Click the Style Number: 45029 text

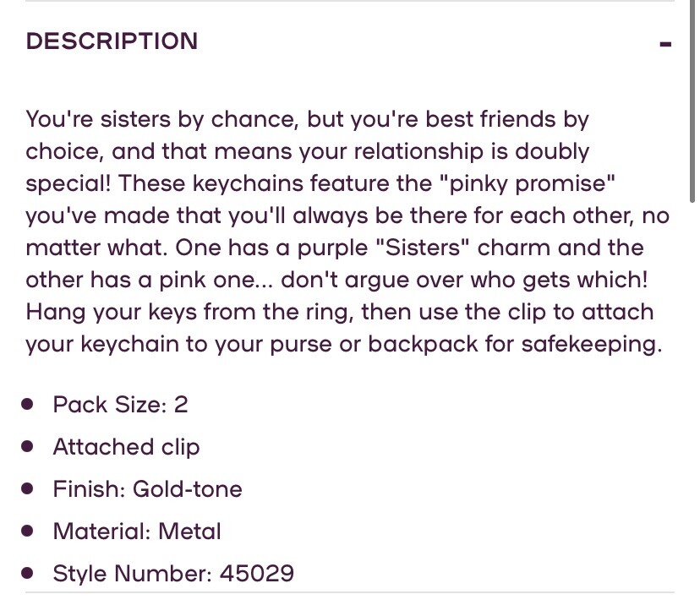click(173, 574)
